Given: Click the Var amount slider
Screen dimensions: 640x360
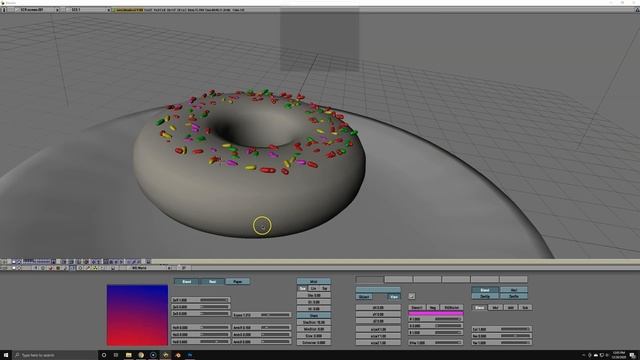Looking at the screenshot, I should tap(502, 343).
